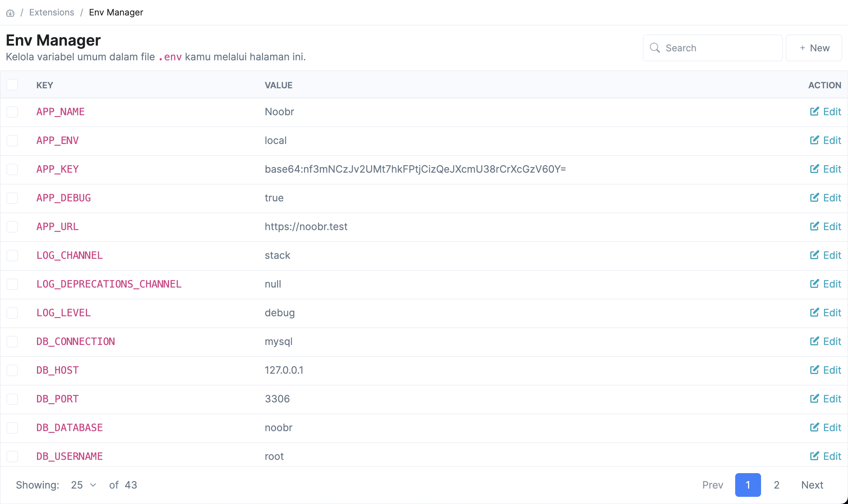
Task: Select current page 1 button
Action: [748, 485]
